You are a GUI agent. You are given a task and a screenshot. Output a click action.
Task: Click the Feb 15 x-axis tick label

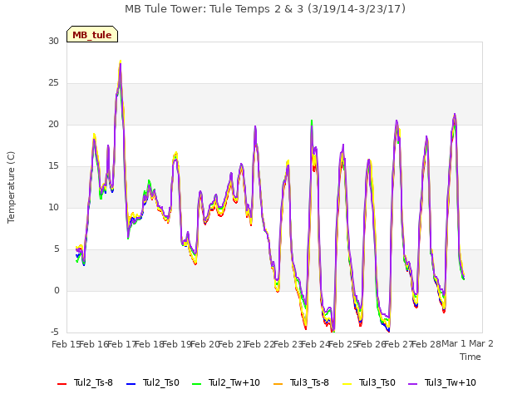pos(65,344)
